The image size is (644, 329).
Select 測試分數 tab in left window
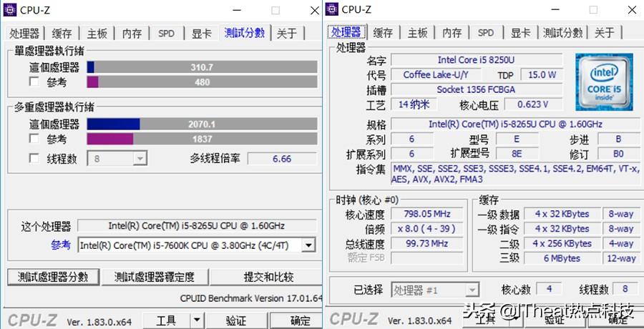point(245,32)
